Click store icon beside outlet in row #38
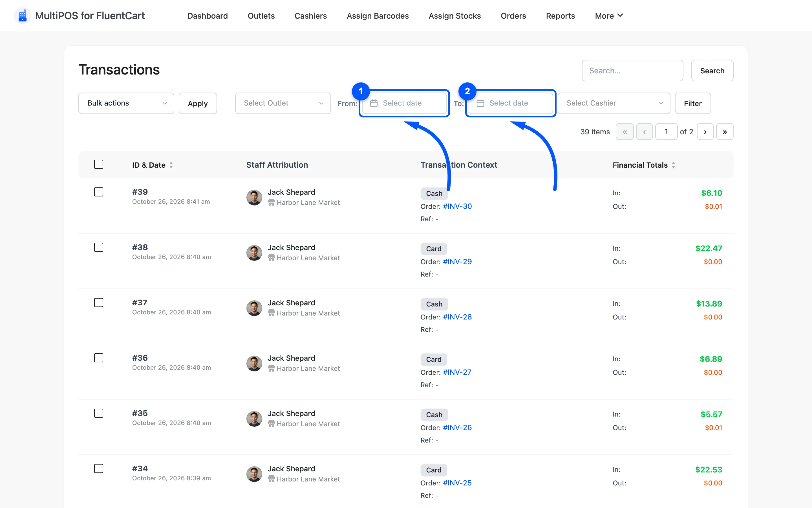The image size is (812, 508). point(271,258)
